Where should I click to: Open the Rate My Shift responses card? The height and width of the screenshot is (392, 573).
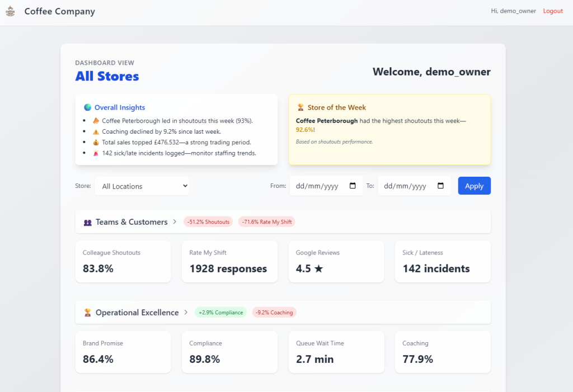[x=229, y=261]
